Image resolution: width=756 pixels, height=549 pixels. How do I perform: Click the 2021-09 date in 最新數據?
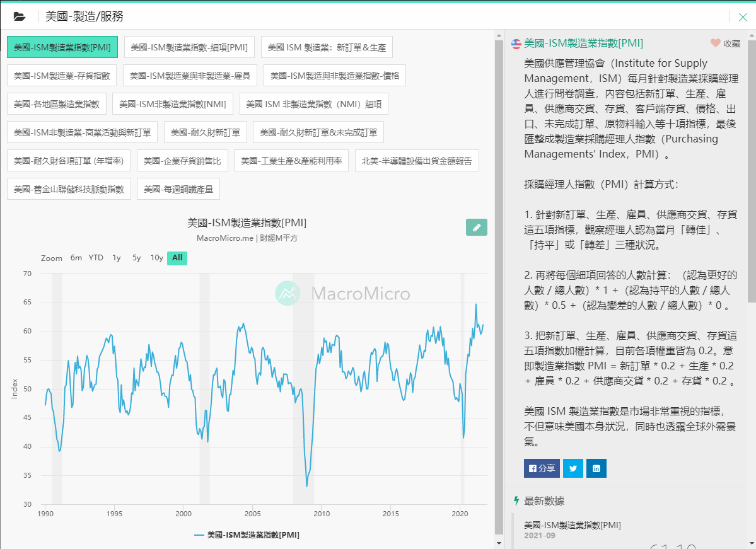click(x=540, y=536)
